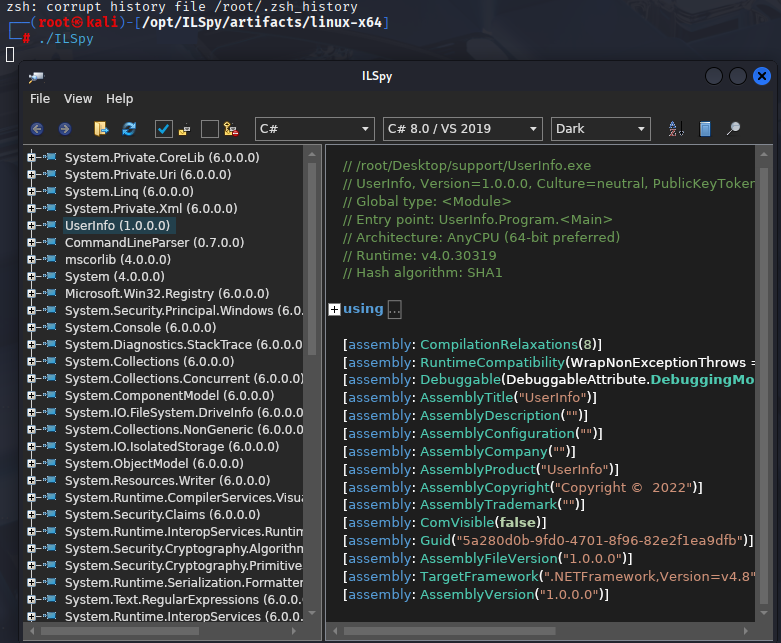781x643 pixels.
Task: Click the assembly icon of System.Linq
Action: coord(50,191)
